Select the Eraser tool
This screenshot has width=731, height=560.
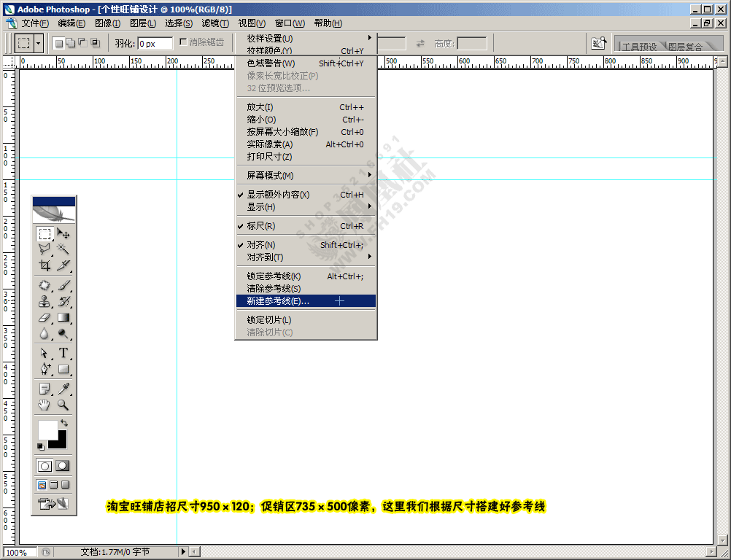tap(45, 318)
